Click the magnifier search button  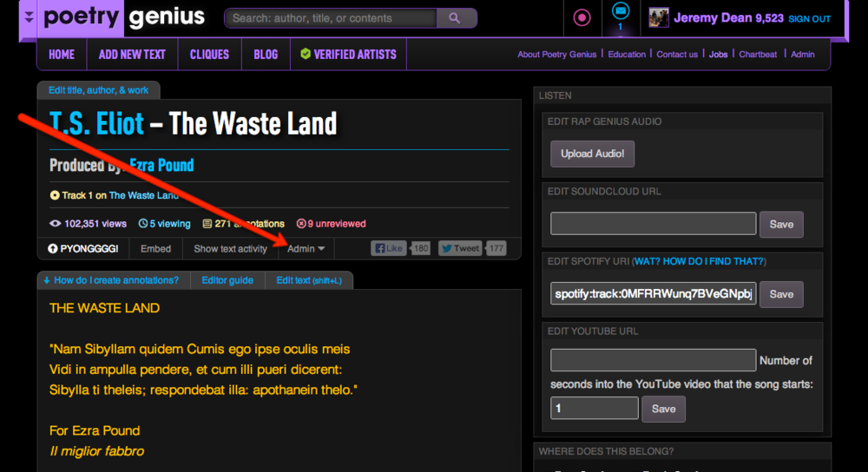click(456, 18)
